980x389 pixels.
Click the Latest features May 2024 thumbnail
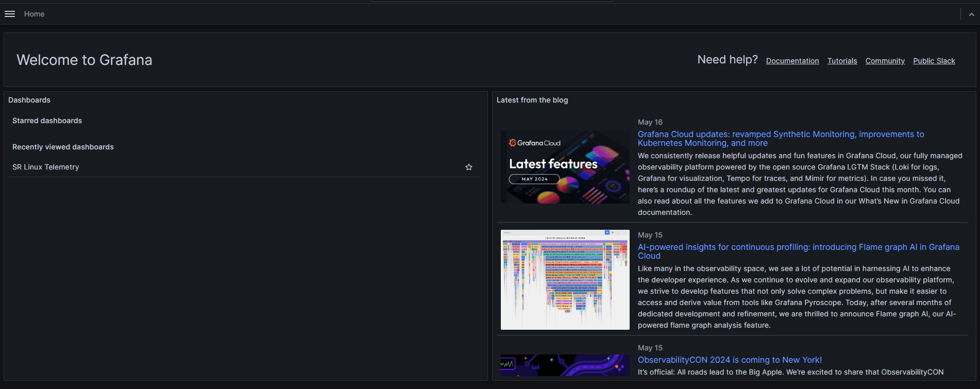[x=565, y=167]
